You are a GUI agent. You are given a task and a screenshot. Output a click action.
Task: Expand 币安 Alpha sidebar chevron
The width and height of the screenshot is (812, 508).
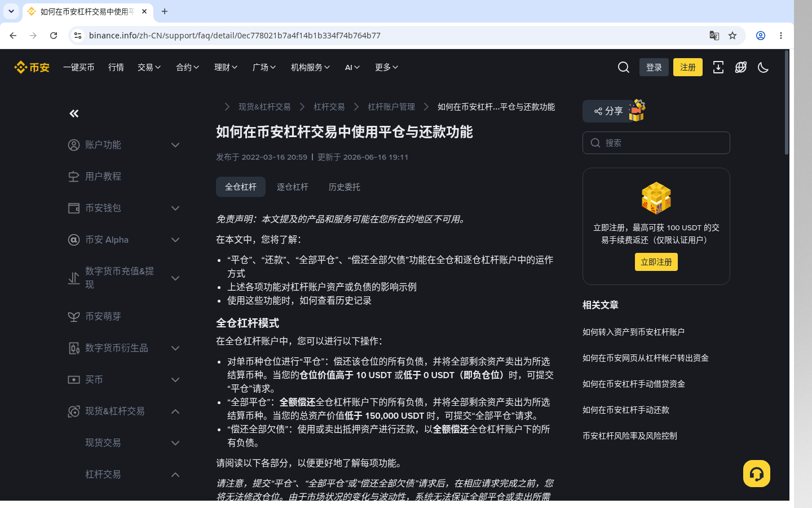(175, 240)
